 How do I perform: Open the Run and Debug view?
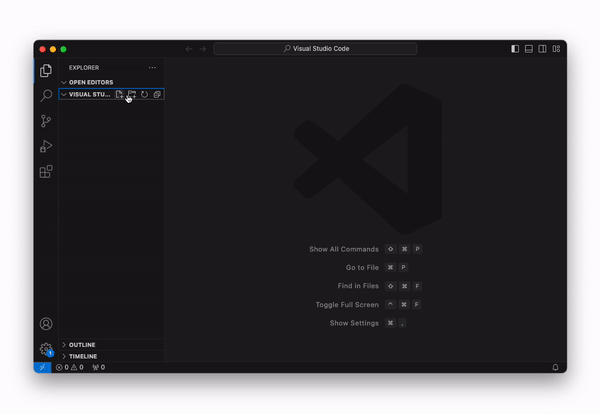click(46, 146)
